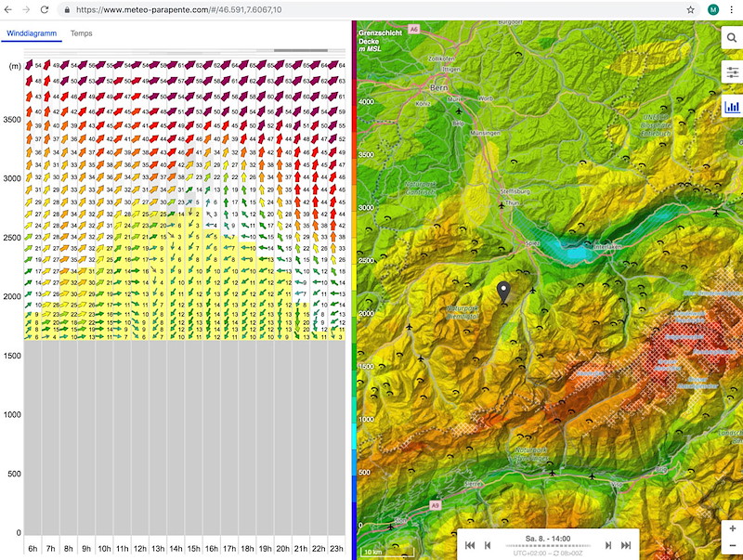Zoom in the map with plus button
Image resolution: width=743 pixels, height=560 pixels.
(733, 528)
